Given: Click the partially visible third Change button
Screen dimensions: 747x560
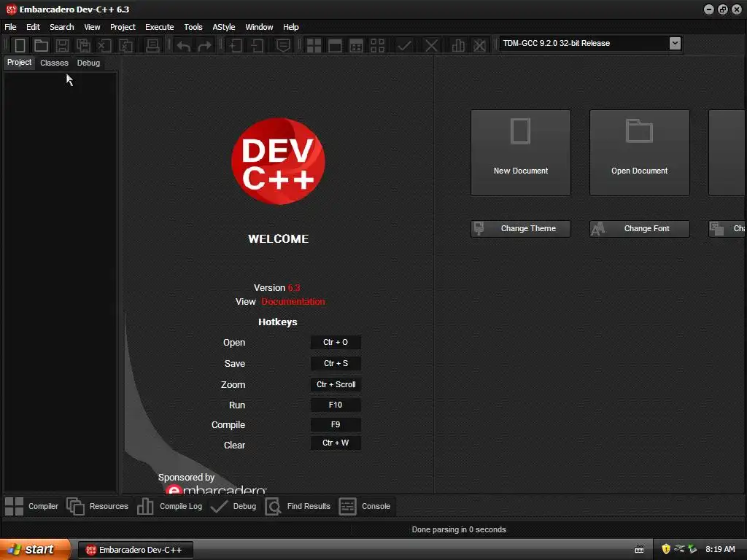Looking at the screenshot, I should (727, 228).
